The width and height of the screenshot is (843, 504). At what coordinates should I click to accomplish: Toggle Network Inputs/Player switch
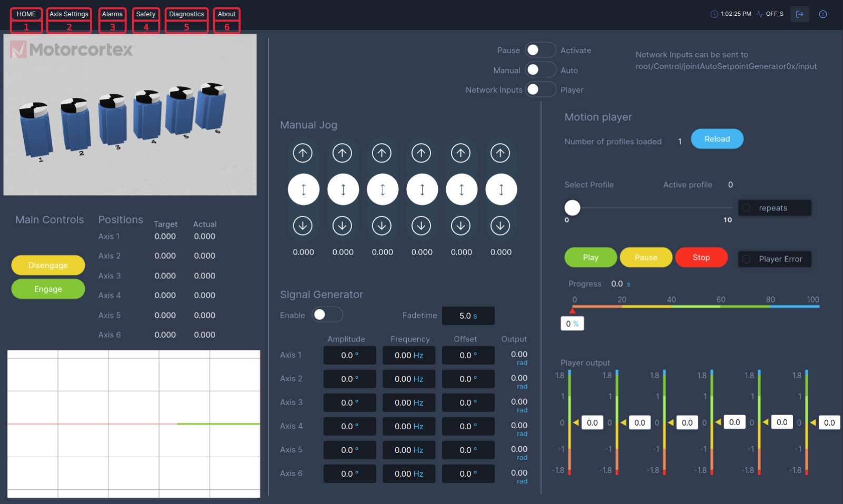(540, 89)
